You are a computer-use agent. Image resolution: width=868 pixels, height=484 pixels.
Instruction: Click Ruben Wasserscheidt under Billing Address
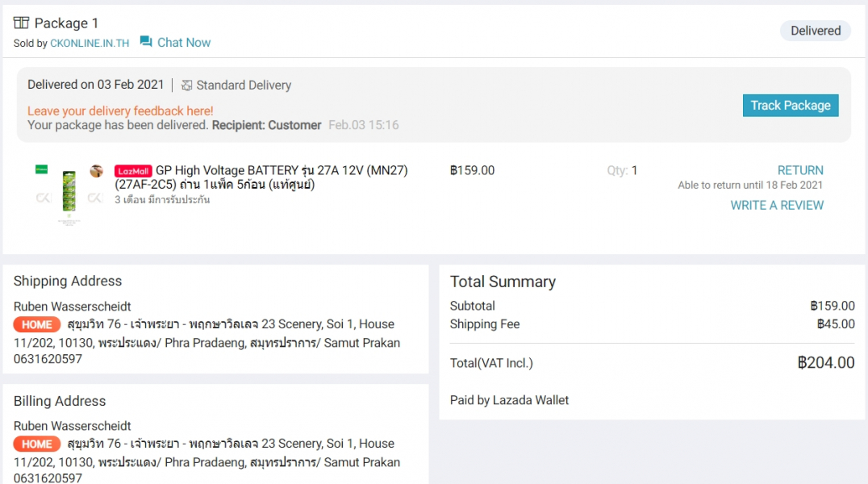click(x=73, y=426)
